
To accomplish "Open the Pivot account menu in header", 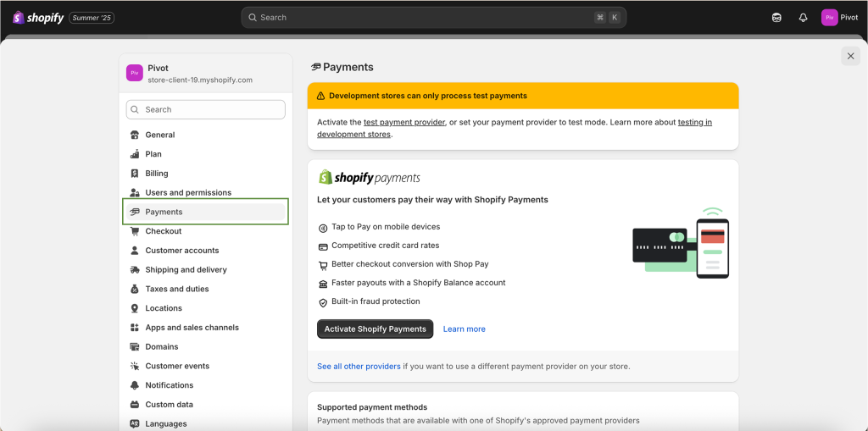I will click(840, 18).
